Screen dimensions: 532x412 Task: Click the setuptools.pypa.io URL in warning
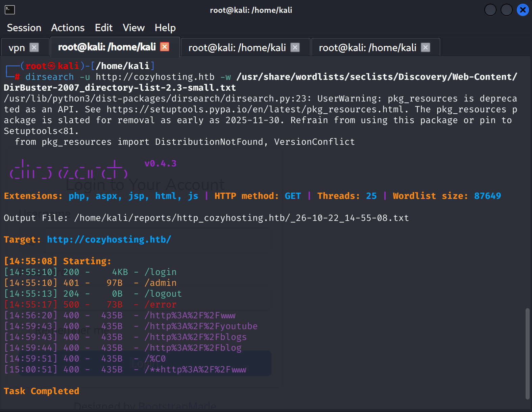[x=255, y=109]
